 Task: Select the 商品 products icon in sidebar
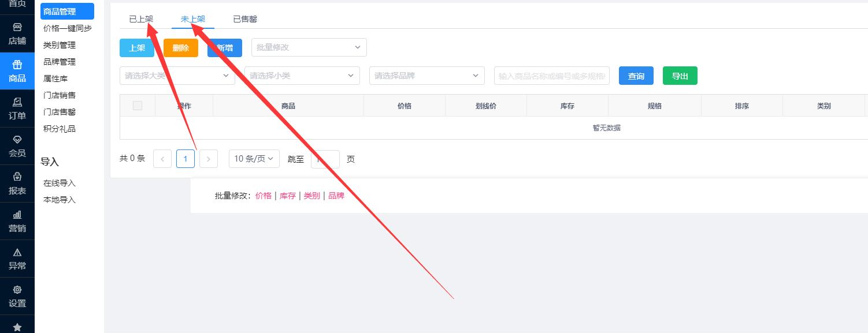point(17,71)
